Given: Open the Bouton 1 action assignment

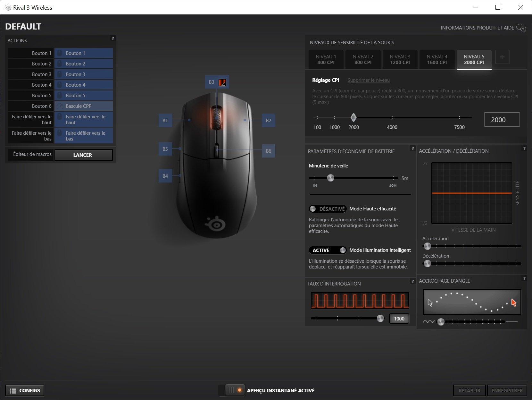Looking at the screenshot, I should click(x=84, y=53).
